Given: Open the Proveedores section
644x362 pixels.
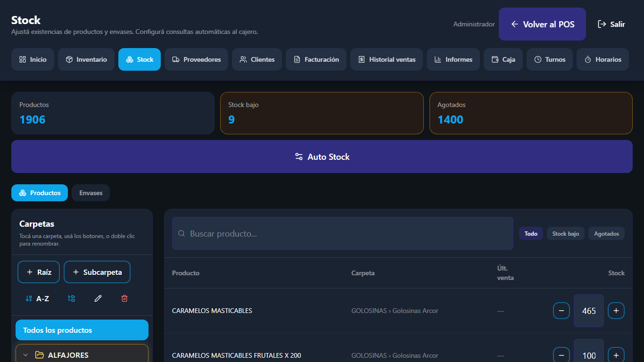Looking at the screenshot, I should pos(196,59).
